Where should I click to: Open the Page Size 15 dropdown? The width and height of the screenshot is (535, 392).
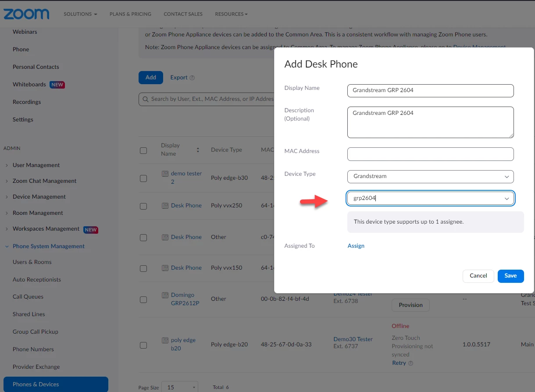180,387
